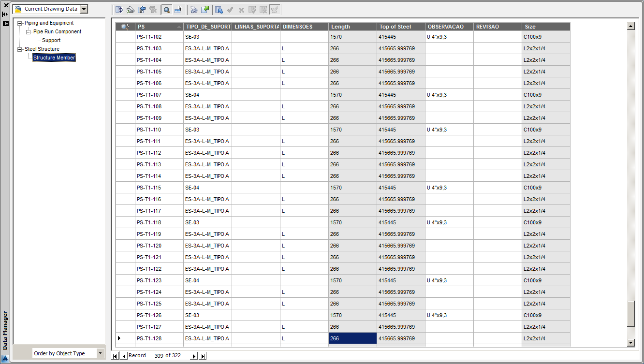This screenshot has height=364, width=644.
Task: Select Steel Structure in the tree
Action: (42, 49)
